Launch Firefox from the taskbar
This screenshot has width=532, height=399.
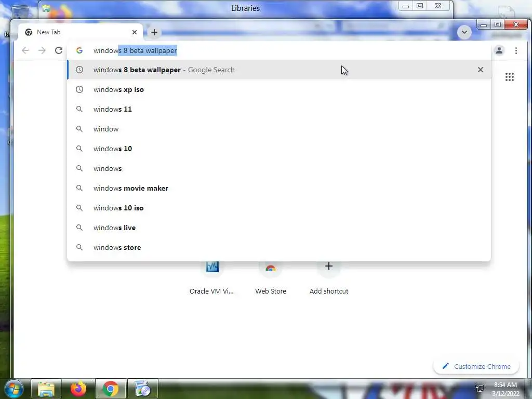pos(78,389)
